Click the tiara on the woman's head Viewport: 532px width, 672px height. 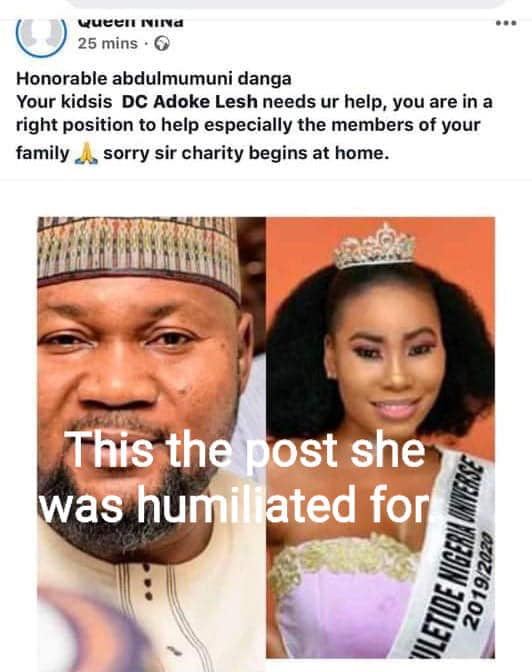click(x=375, y=246)
